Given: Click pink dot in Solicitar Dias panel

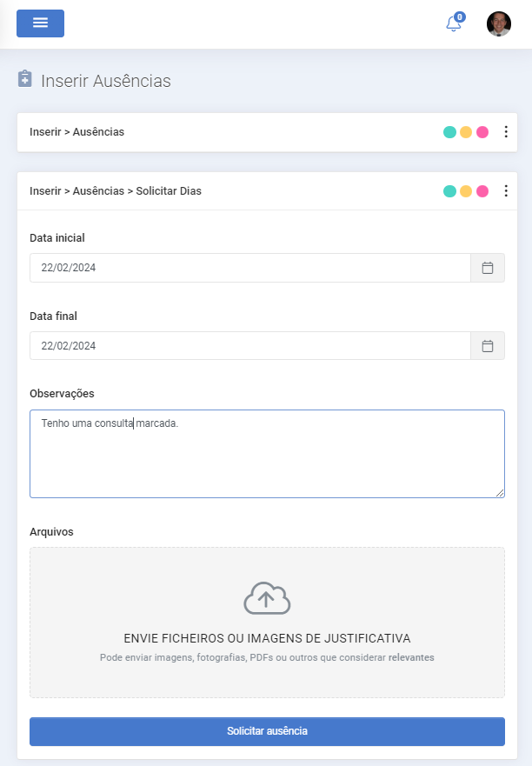Looking at the screenshot, I should click(482, 191).
